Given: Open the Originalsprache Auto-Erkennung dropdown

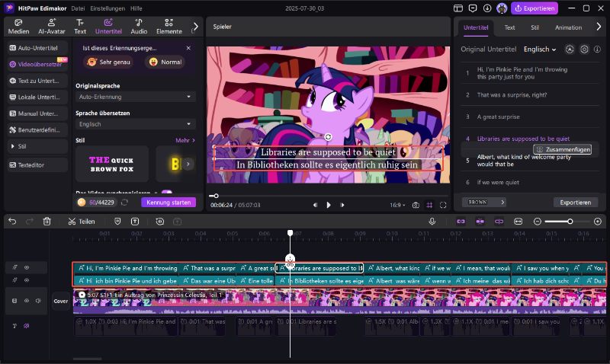Looking at the screenshot, I should [136, 97].
